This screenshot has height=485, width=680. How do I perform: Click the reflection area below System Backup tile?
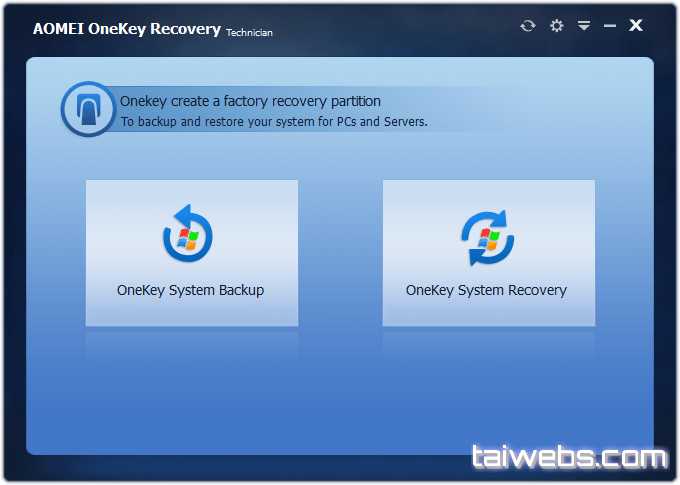(x=191, y=345)
